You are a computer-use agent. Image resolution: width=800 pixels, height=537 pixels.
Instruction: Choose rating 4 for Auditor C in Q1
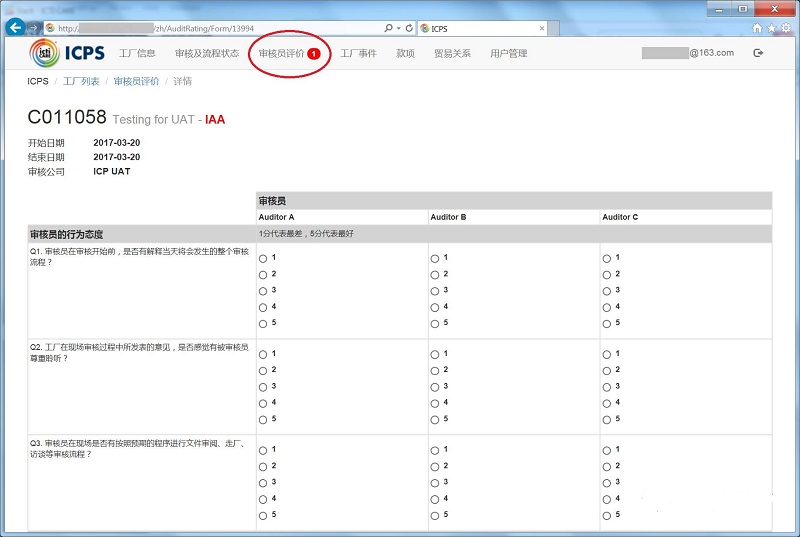point(607,308)
